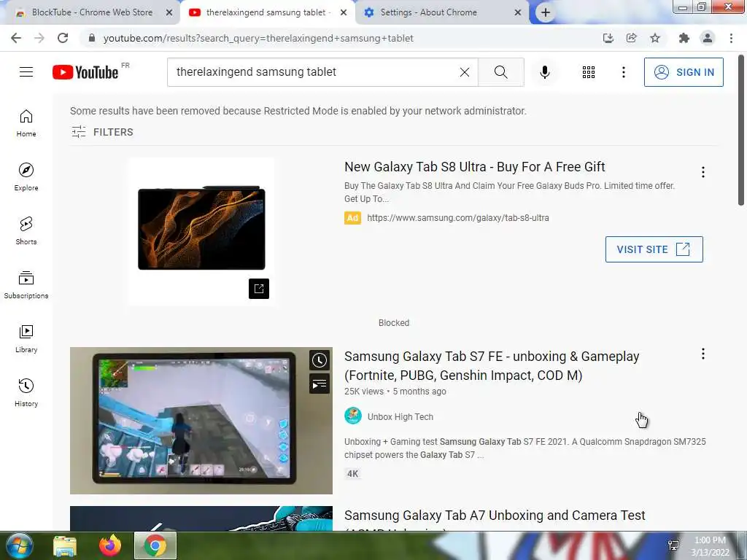Open YouTube settings three-dot menu

[x=623, y=72]
